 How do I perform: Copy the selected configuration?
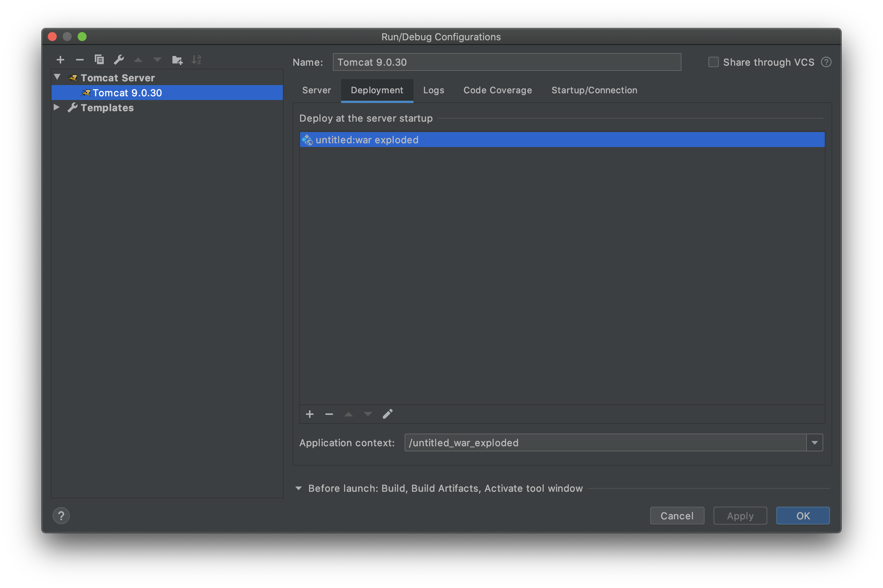(99, 60)
